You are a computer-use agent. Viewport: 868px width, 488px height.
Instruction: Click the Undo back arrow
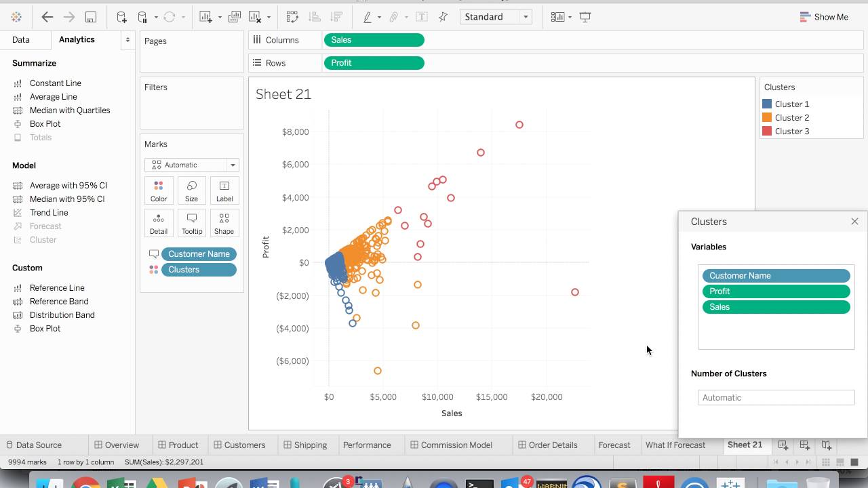click(x=47, y=17)
